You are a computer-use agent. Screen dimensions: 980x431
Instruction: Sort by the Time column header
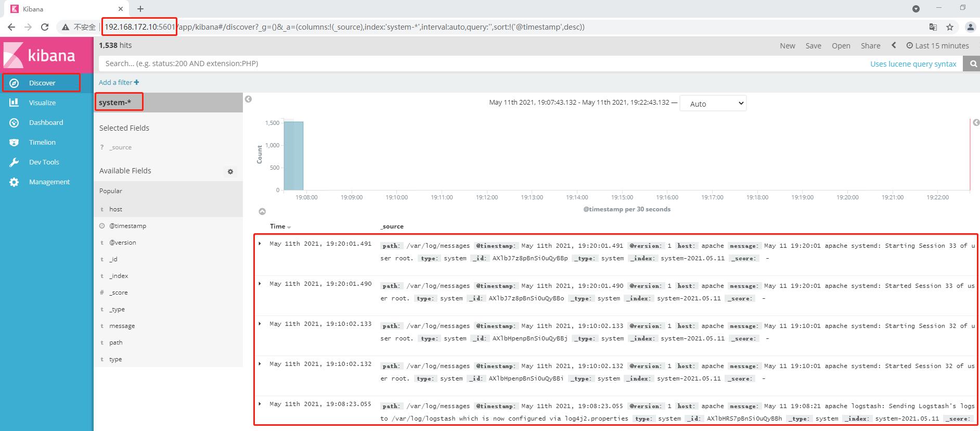[x=280, y=226]
